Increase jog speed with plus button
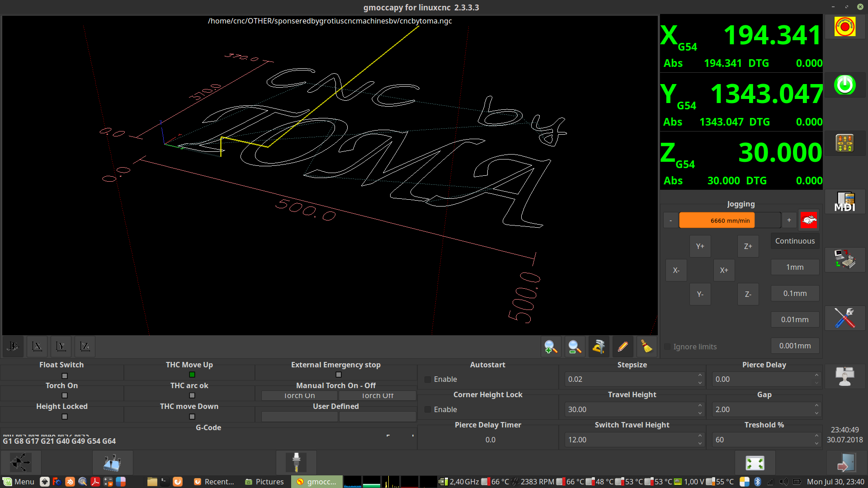Viewport: 868px width, 488px height. click(x=789, y=221)
